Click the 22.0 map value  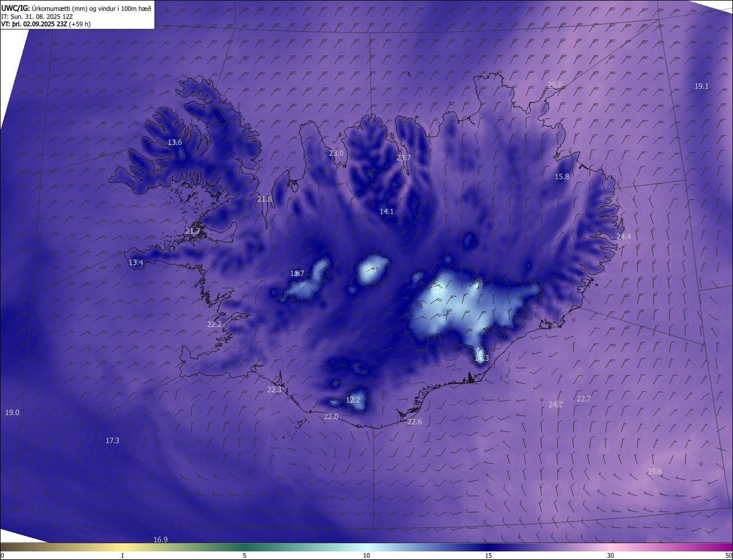pos(331,417)
